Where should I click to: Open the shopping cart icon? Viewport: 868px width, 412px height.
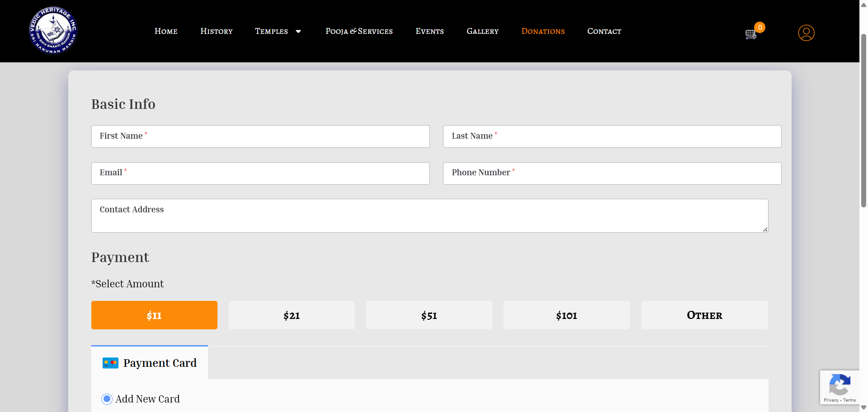pos(750,34)
